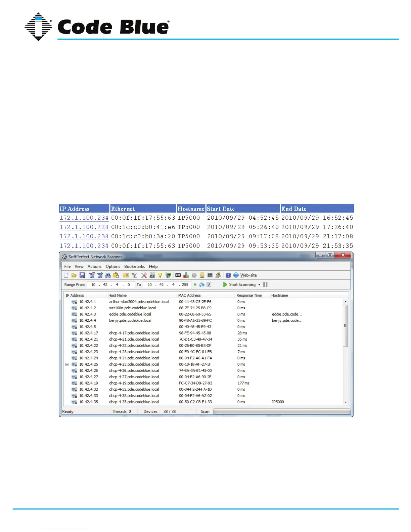The width and height of the screenshot is (411, 532).
Task: Open the Options menu
Action: tap(113, 266)
